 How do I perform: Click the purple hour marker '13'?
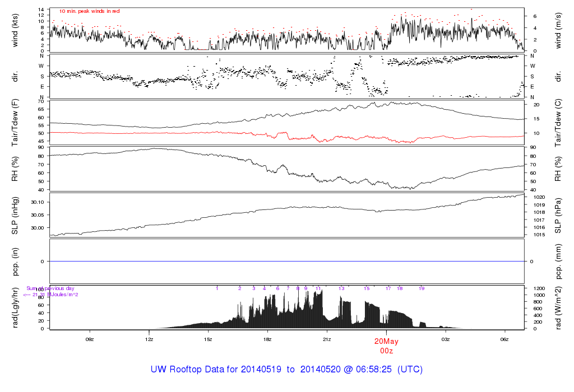pyautogui.click(x=341, y=288)
